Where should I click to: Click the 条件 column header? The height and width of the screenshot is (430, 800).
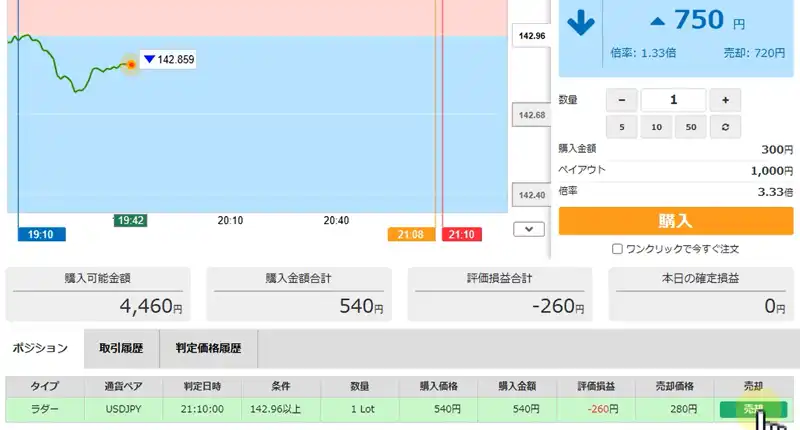[281, 386]
